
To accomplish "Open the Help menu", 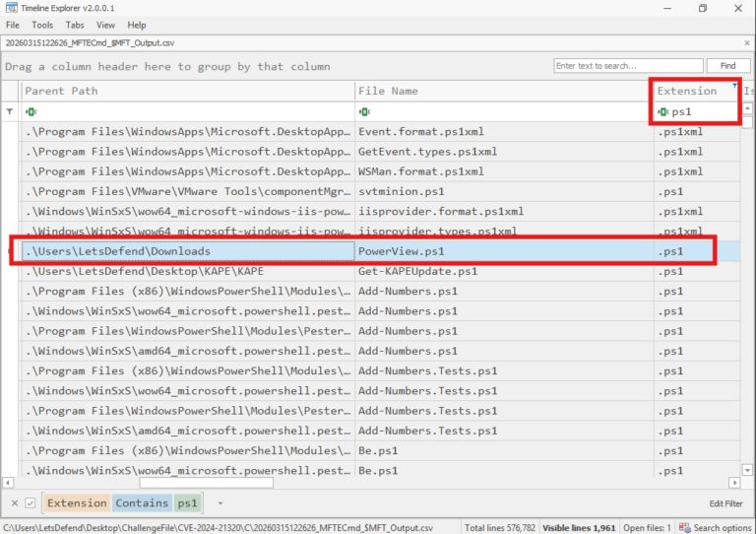I will (137, 25).
